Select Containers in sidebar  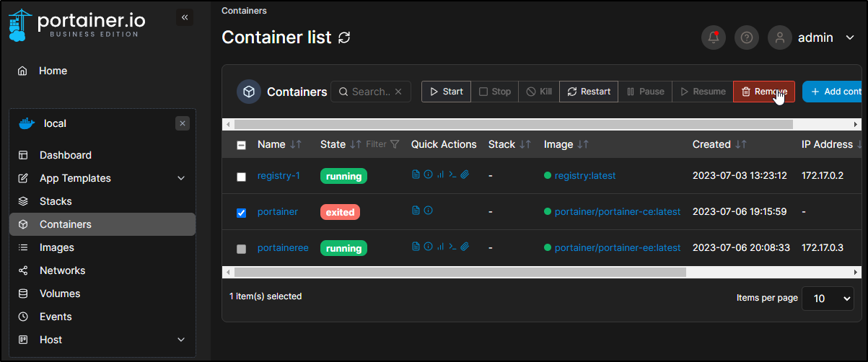pos(102,224)
